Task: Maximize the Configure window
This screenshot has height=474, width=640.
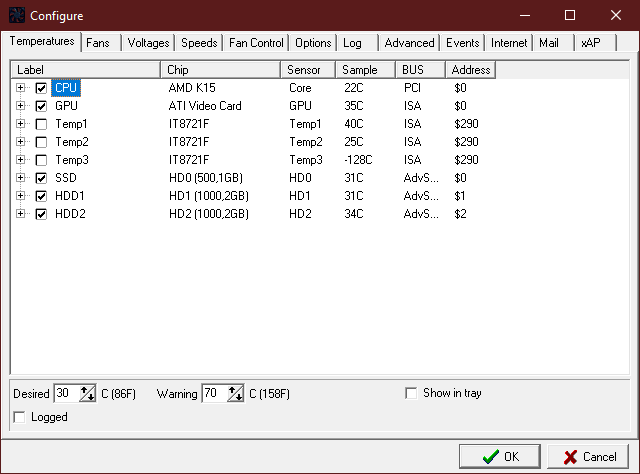Action: (x=570, y=15)
